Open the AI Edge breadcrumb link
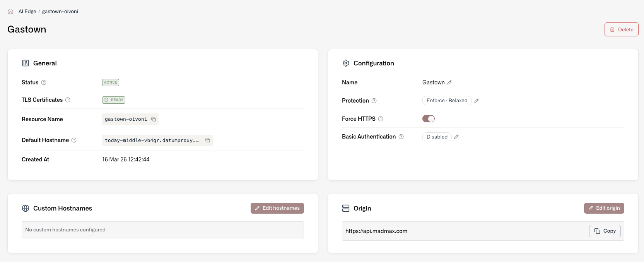644x262 pixels. 27,12
